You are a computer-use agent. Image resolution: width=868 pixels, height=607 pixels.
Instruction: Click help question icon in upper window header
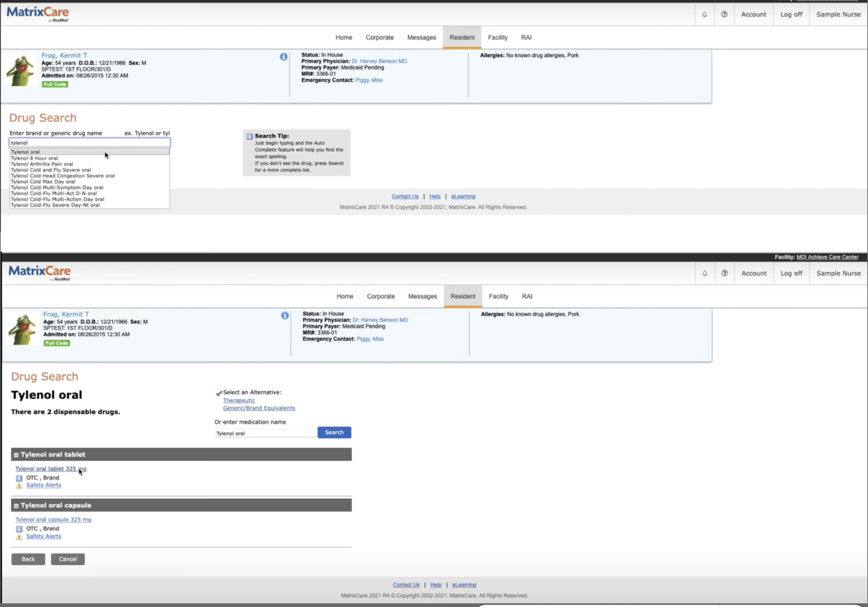[x=724, y=15]
